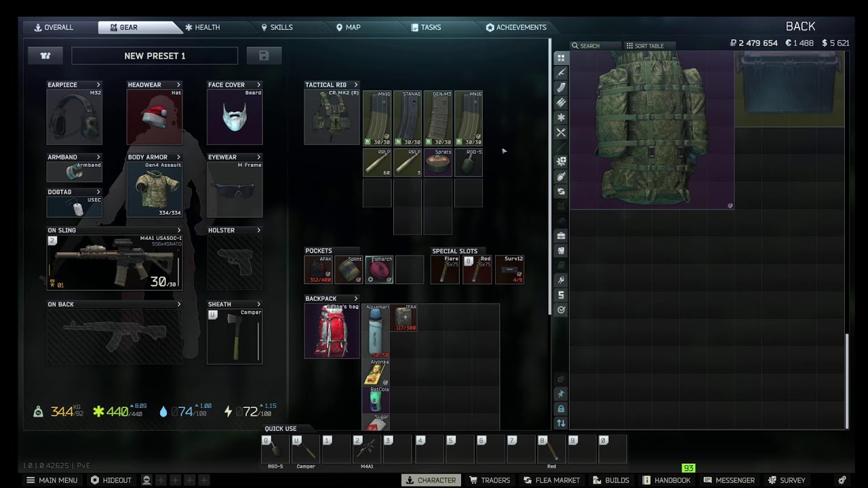Open Main Menu in bottom bar
Viewport: 868px width, 488px height.
(52, 480)
